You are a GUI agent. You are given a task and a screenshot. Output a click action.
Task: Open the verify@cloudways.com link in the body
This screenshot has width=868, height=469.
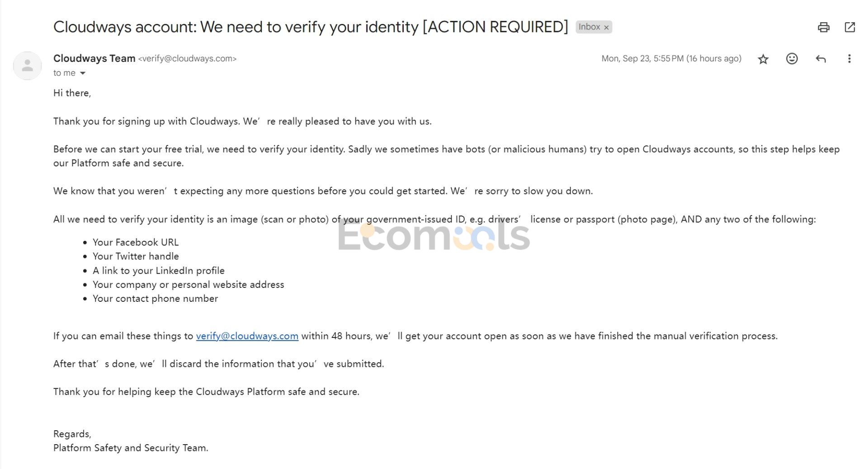tap(247, 336)
